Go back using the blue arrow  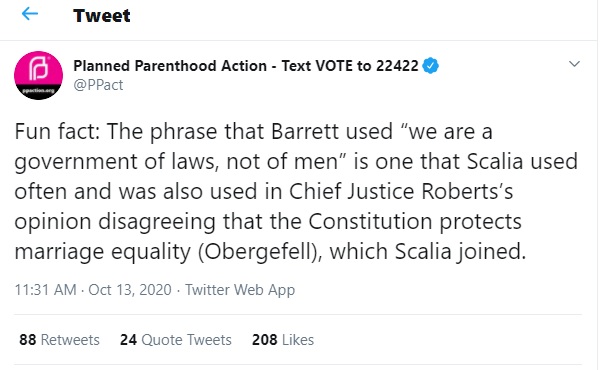pyautogui.click(x=30, y=14)
